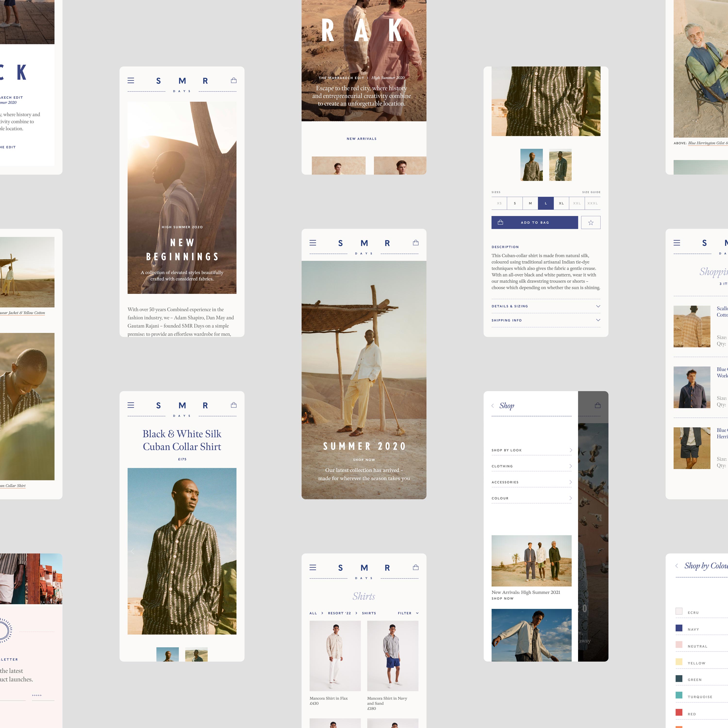Go back using arrow beside Shop title
728x728 pixels.
[x=493, y=406]
